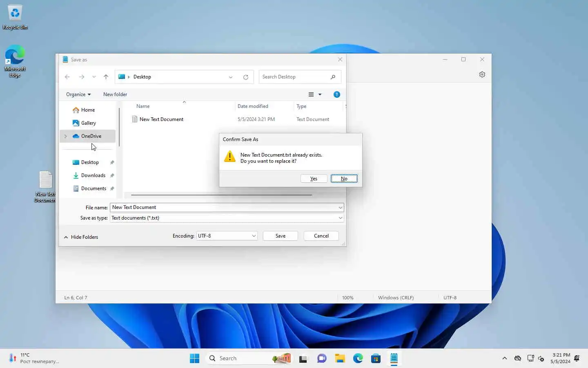Click the taskbar Search box
The image size is (588, 368).
pos(249,359)
